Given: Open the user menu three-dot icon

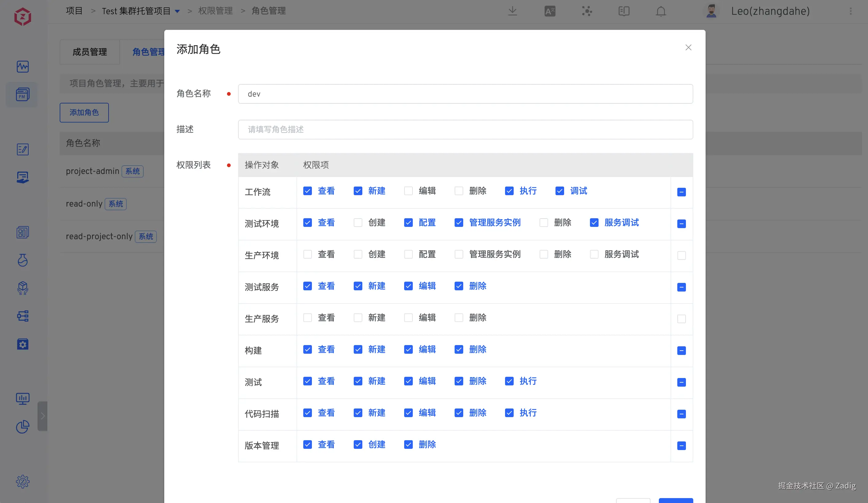Looking at the screenshot, I should pos(850,11).
